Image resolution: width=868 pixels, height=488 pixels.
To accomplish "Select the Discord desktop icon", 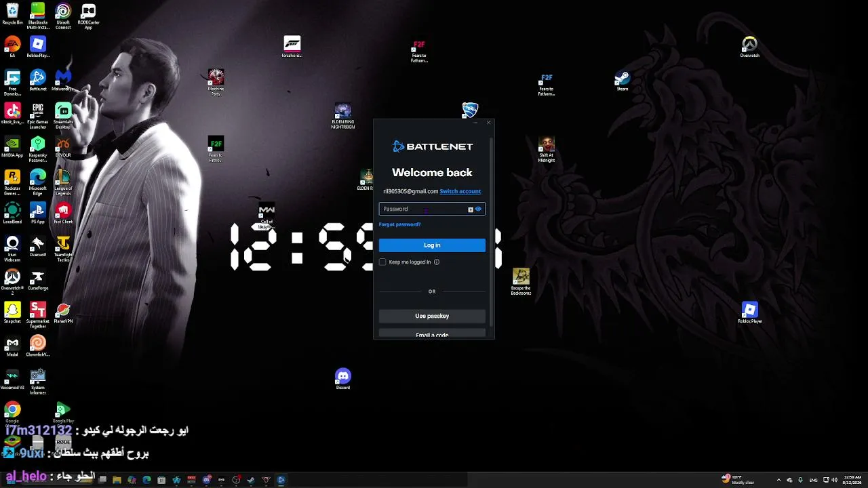I will [x=343, y=379].
